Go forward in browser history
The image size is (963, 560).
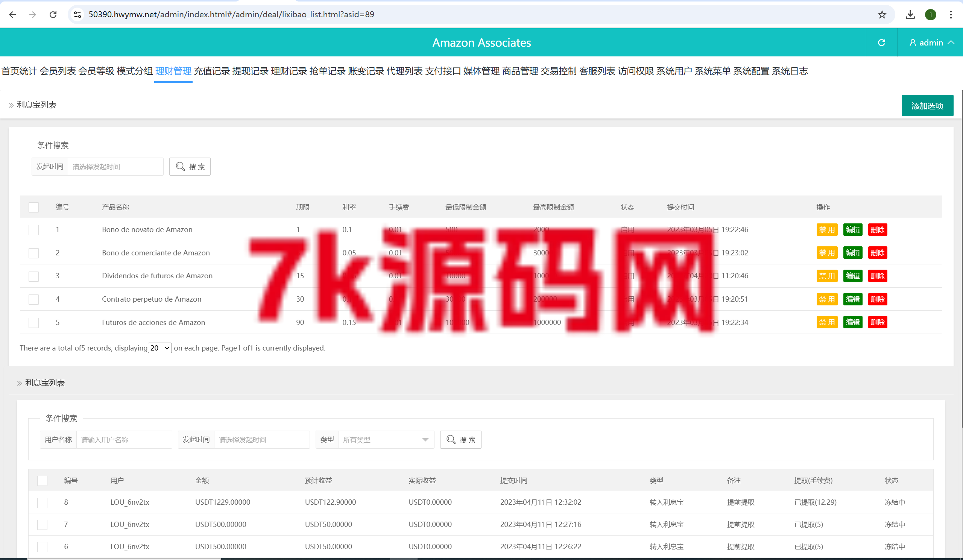(x=33, y=15)
